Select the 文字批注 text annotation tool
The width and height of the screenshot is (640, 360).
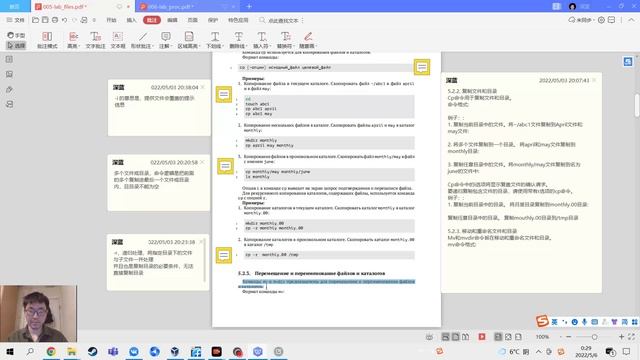coord(95,40)
